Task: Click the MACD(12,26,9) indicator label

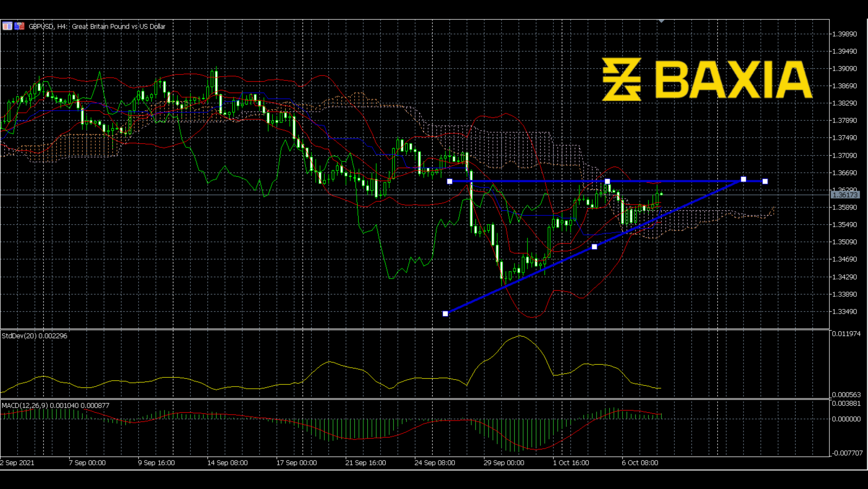Action: [x=55, y=405]
